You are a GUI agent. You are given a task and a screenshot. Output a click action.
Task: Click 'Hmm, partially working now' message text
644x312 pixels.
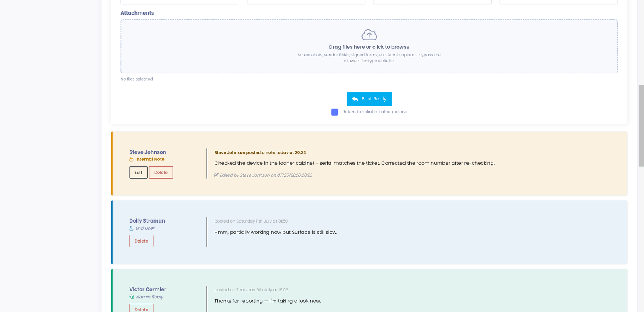pos(276,232)
